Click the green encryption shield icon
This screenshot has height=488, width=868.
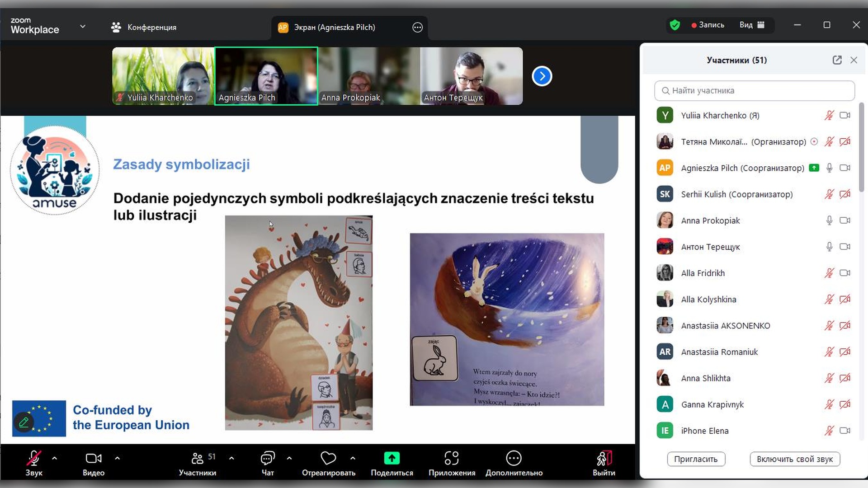point(675,25)
